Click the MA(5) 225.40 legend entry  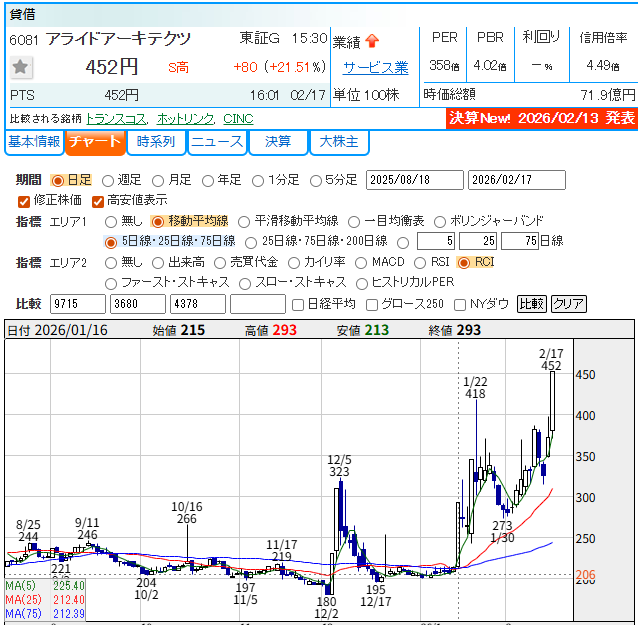(x=45, y=586)
